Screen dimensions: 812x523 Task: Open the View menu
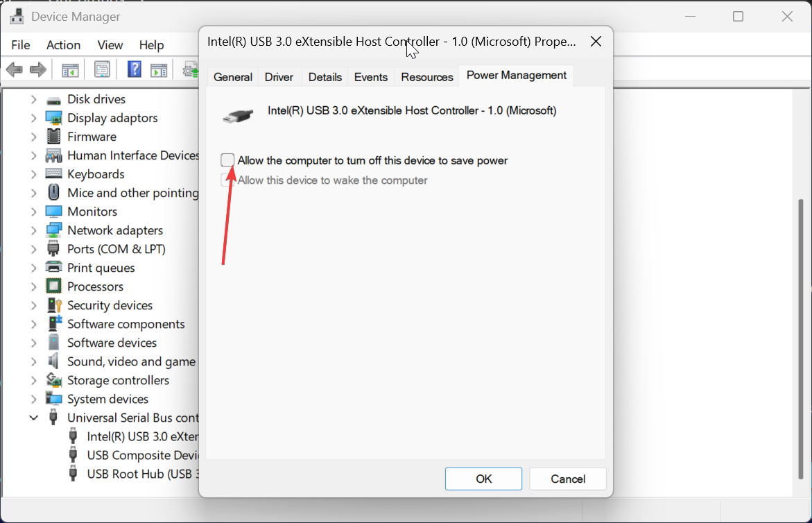[x=110, y=45]
